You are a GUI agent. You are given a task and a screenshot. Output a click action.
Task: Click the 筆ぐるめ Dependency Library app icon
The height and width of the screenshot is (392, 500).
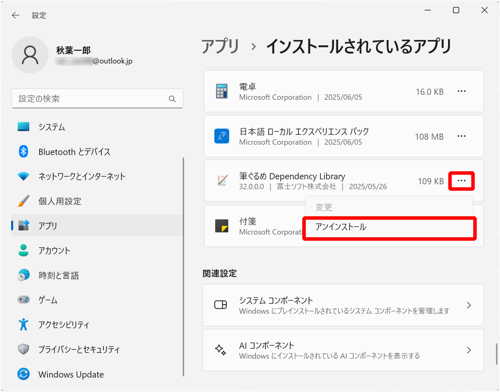pos(222,180)
